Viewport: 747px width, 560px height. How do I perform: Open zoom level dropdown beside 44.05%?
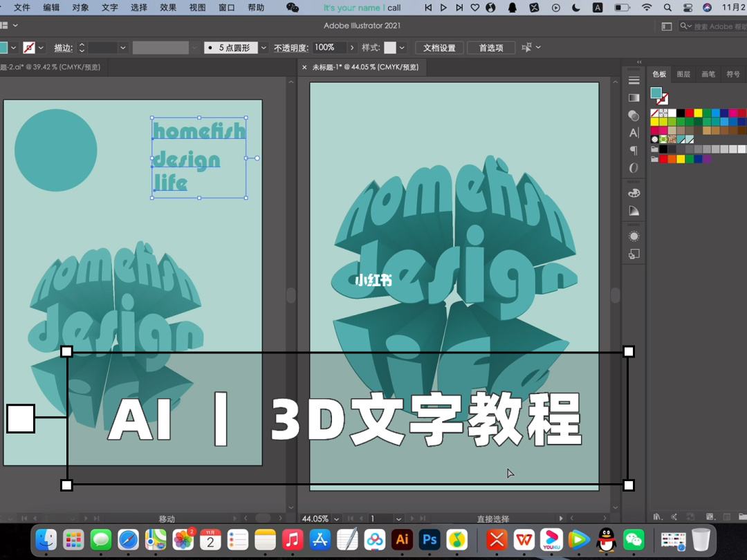click(336, 519)
